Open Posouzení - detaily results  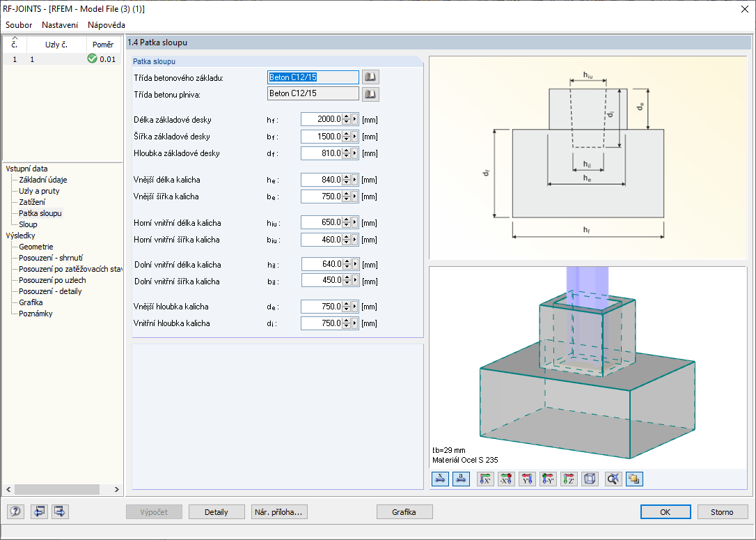coord(50,291)
